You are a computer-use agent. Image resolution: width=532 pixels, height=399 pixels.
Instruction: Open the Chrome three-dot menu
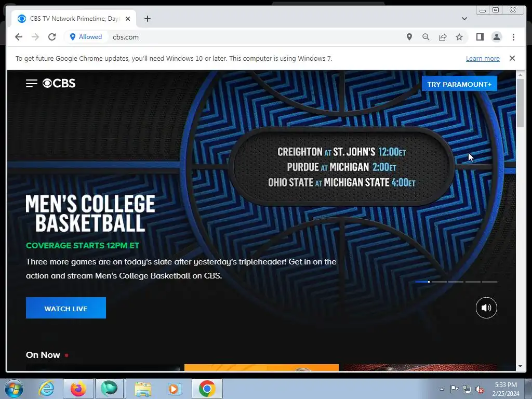pos(513,37)
